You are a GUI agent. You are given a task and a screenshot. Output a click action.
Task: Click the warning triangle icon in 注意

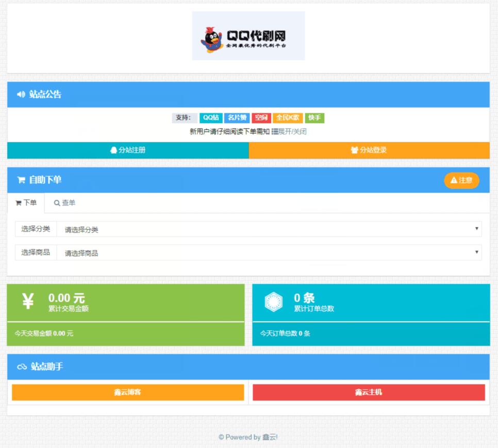coord(454,180)
